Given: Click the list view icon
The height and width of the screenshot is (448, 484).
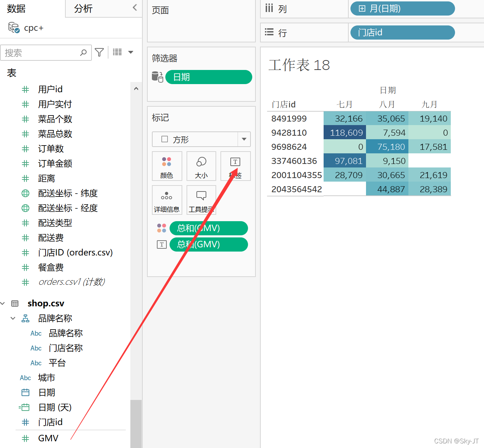Looking at the screenshot, I should point(117,52).
